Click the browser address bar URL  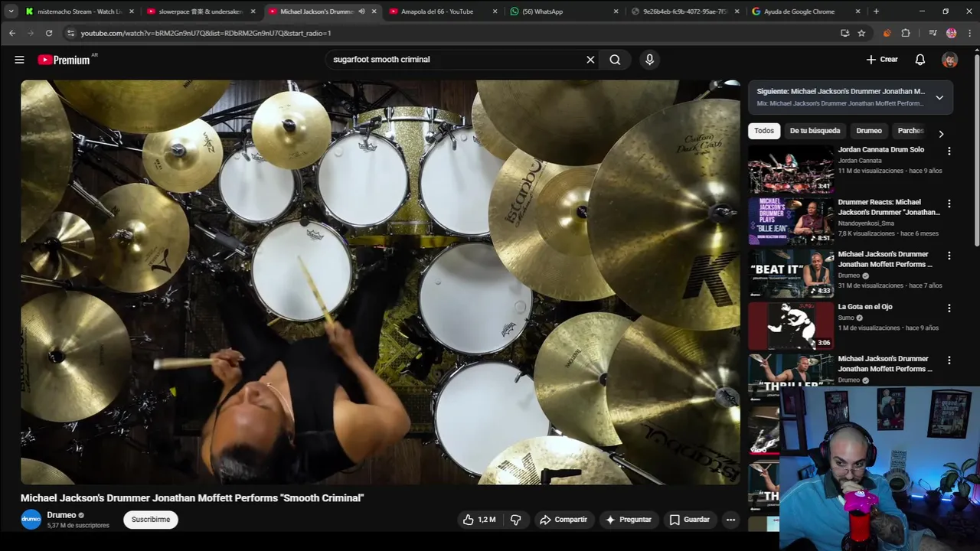[206, 33]
